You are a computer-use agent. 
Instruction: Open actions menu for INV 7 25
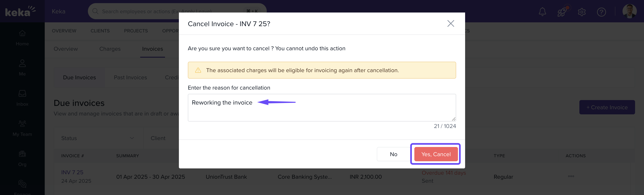(x=571, y=176)
